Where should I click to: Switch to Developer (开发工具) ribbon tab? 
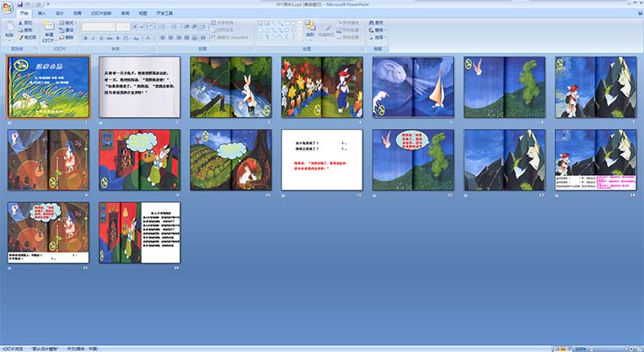(164, 13)
